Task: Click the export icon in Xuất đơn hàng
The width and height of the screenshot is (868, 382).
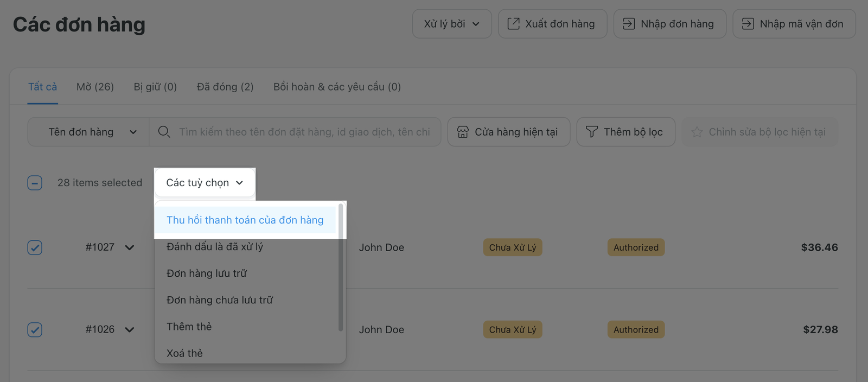Action: click(x=513, y=24)
